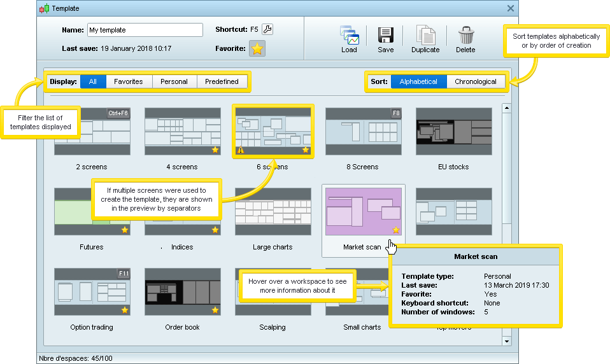Filter display by Favorites
Image resolution: width=610 pixels, height=364 pixels.
(x=129, y=81)
